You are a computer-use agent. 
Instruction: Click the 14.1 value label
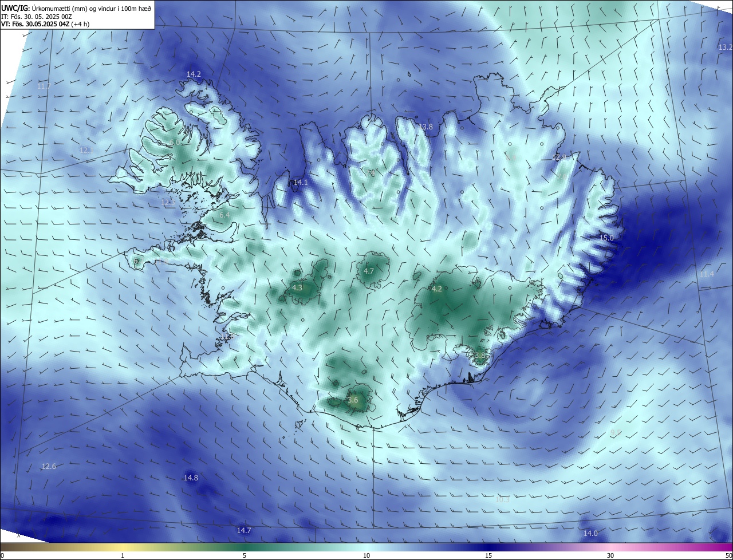[301, 183]
